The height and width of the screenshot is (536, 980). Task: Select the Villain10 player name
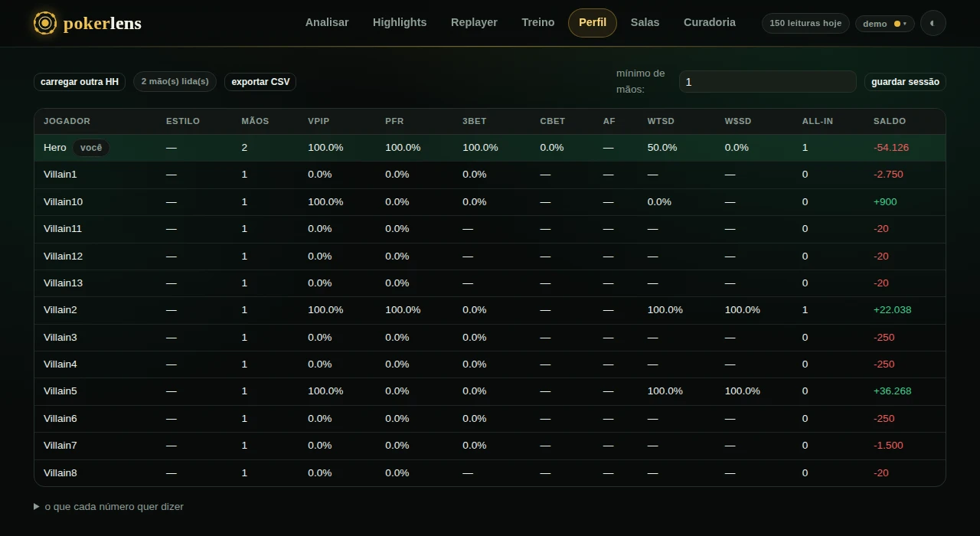pyautogui.click(x=64, y=202)
